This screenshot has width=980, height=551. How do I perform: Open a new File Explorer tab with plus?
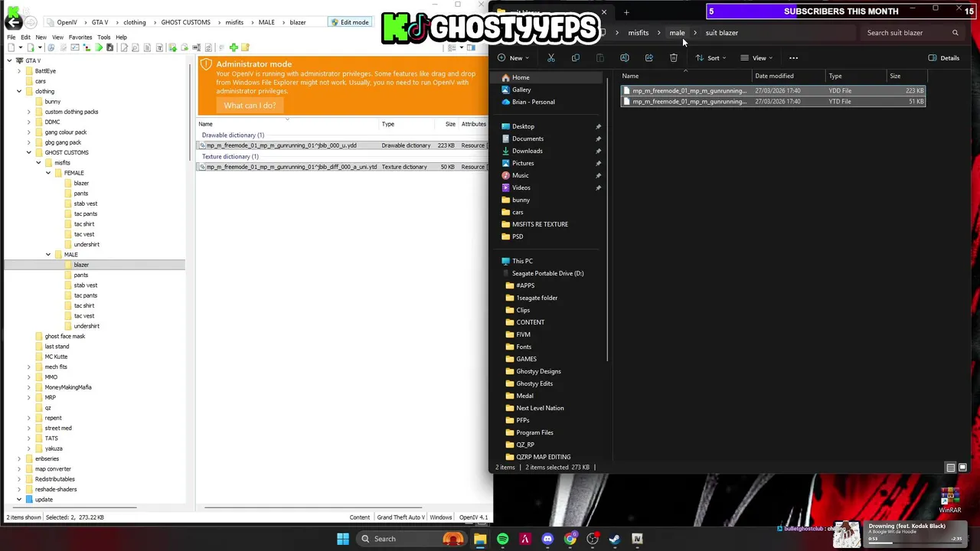[x=626, y=12]
